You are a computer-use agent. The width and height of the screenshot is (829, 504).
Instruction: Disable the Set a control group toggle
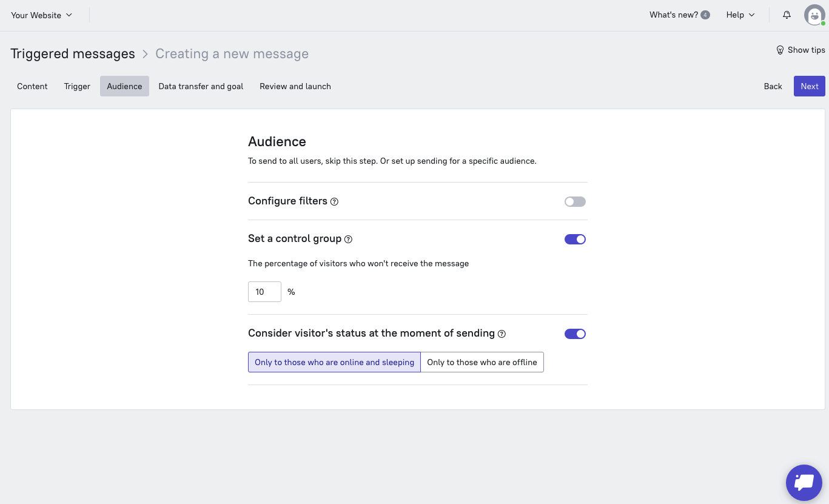click(x=575, y=240)
